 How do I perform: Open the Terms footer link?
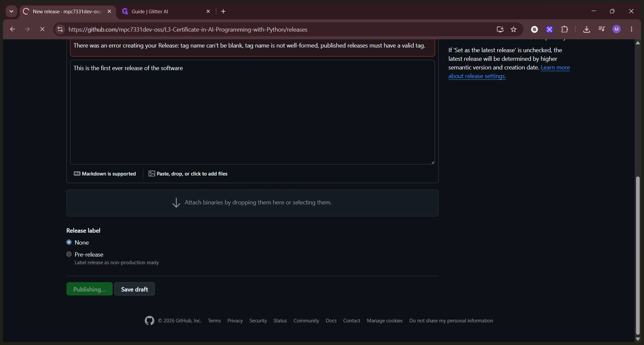coord(214,321)
